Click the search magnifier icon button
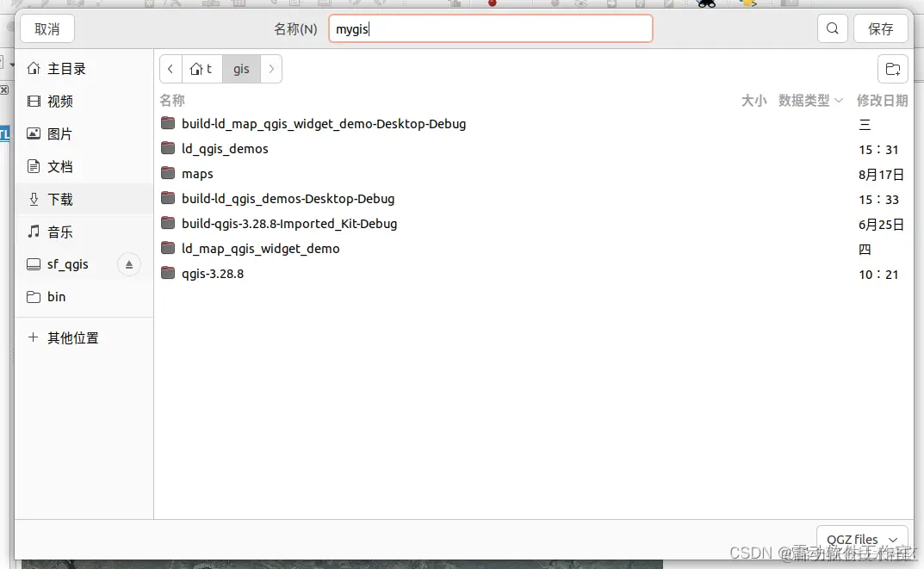Image resolution: width=924 pixels, height=569 pixels. 832,29
